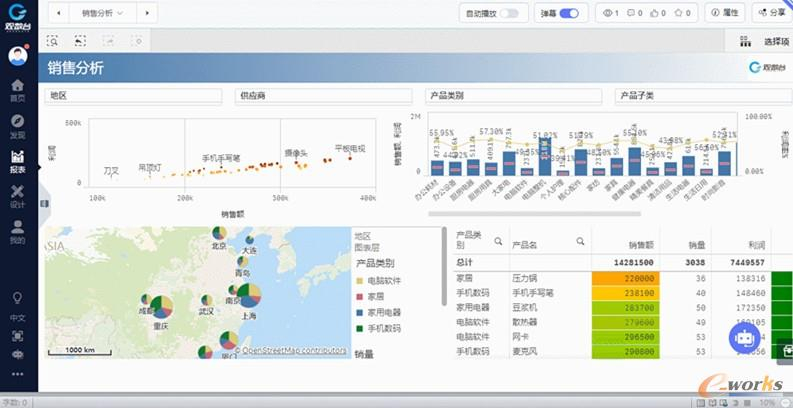Click the zoom-select magnifier tool icon

(52, 41)
